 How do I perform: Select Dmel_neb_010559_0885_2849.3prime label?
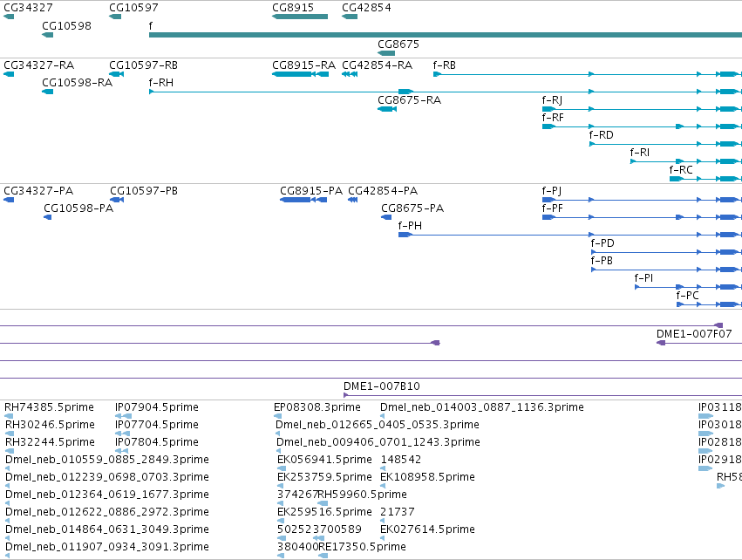click(107, 460)
